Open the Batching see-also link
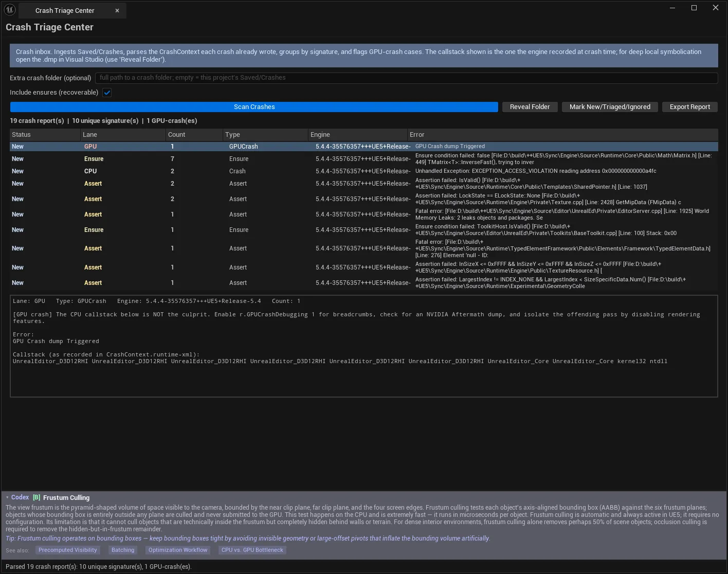This screenshot has height=574, width=728. (123, 550)
